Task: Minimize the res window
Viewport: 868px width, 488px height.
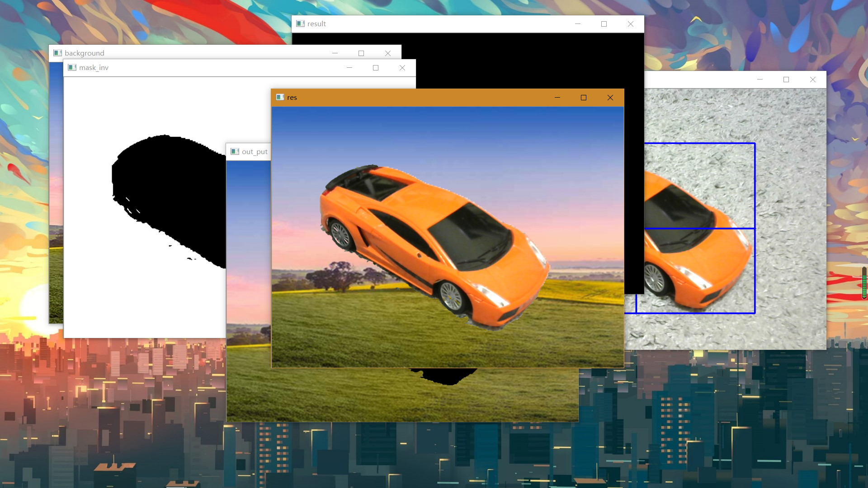Action: coord(557,97)
